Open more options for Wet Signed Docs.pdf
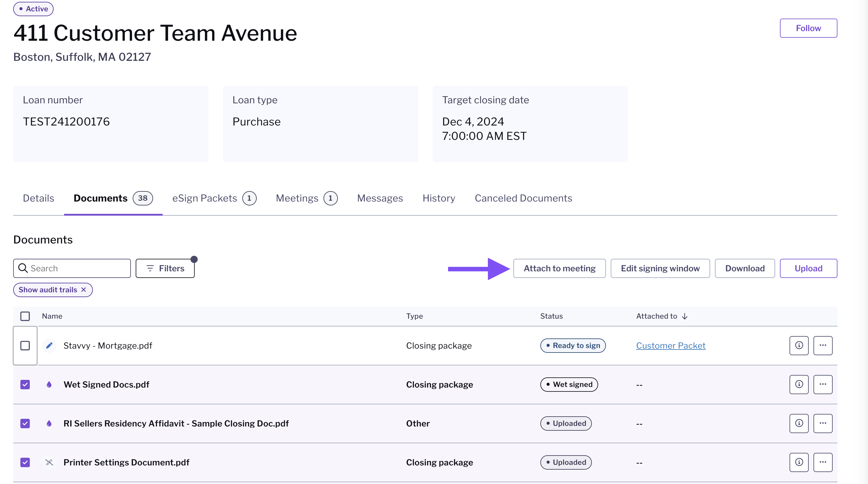Viewport: 868px width, 484px height. (822, 384)
